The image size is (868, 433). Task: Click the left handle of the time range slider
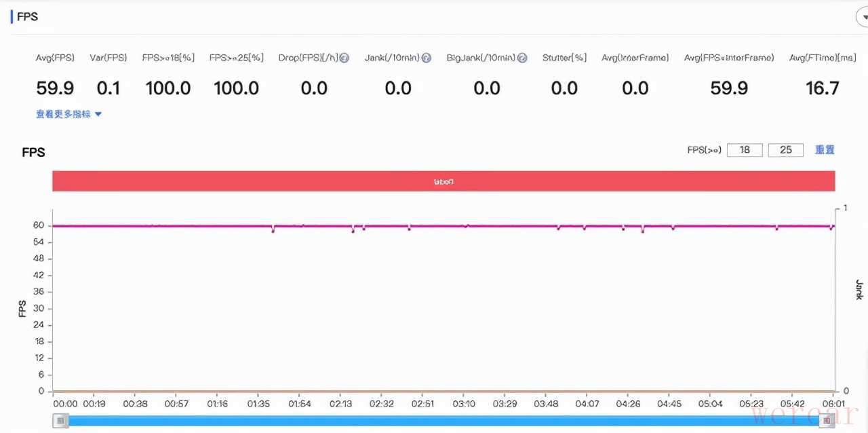tap(61, 421)
